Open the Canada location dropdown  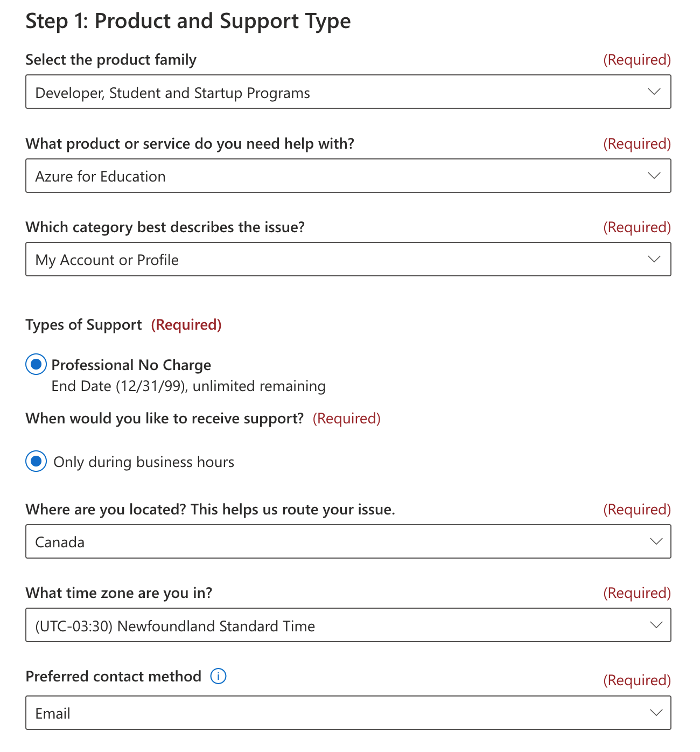pyautogui.click(x=348, y=541)
